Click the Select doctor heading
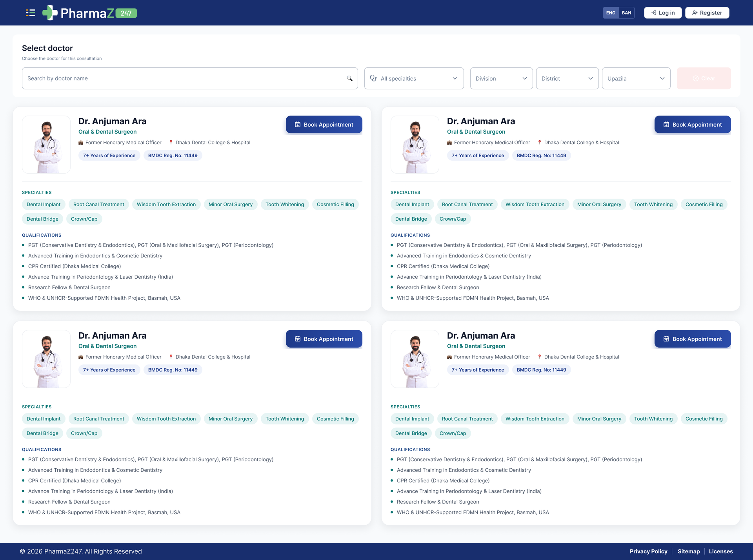The width and height of the screenshot is (753, 560). (47, 48)
